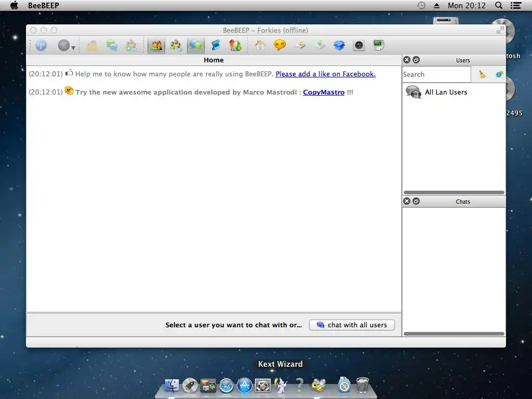
Task: Click the orange quote speech bubble icon
Action: coord(280,45)
